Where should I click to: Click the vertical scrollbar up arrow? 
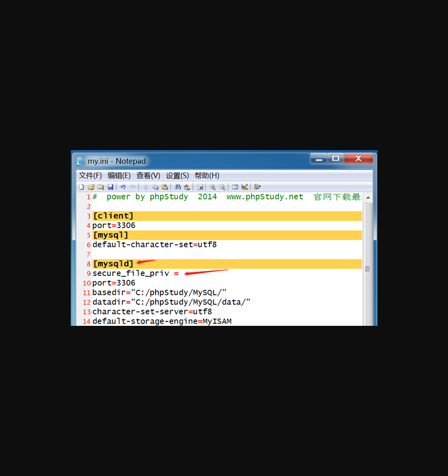tap(368, 197)
